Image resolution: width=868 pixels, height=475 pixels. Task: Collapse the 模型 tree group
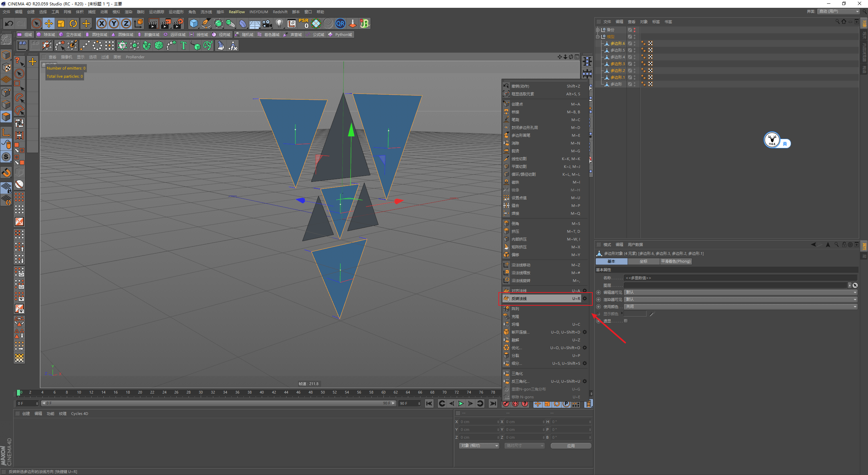598,37
